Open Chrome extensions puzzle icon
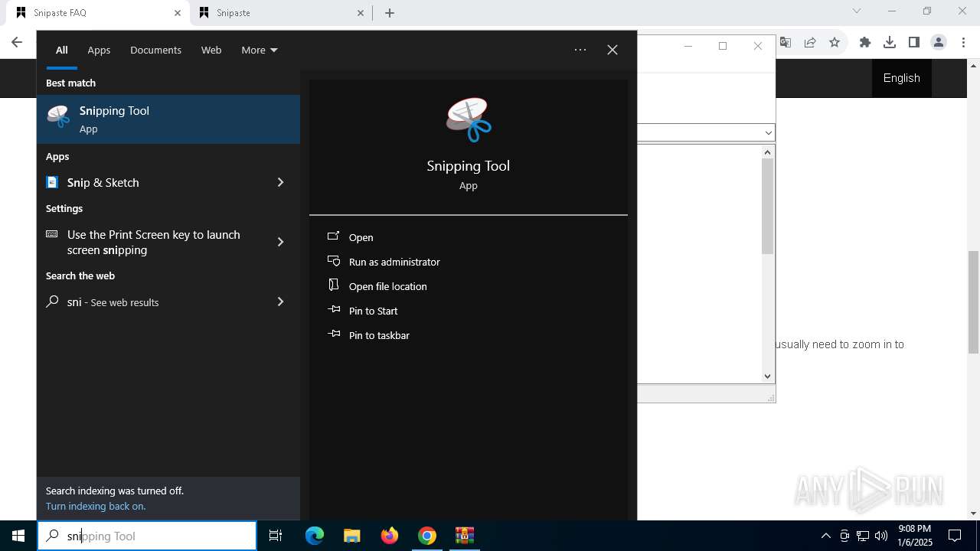This screenshot has height=551, width=980. click(x=865, y=42)
